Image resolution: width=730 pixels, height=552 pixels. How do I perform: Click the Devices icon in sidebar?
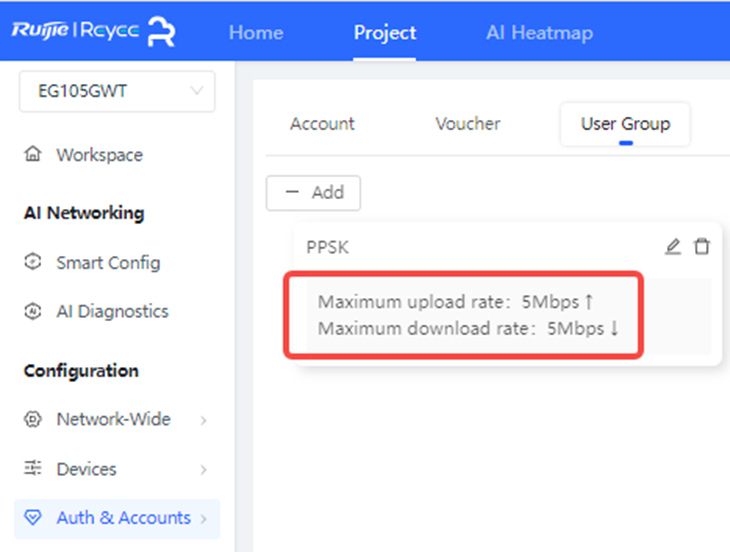coord(33,469)
